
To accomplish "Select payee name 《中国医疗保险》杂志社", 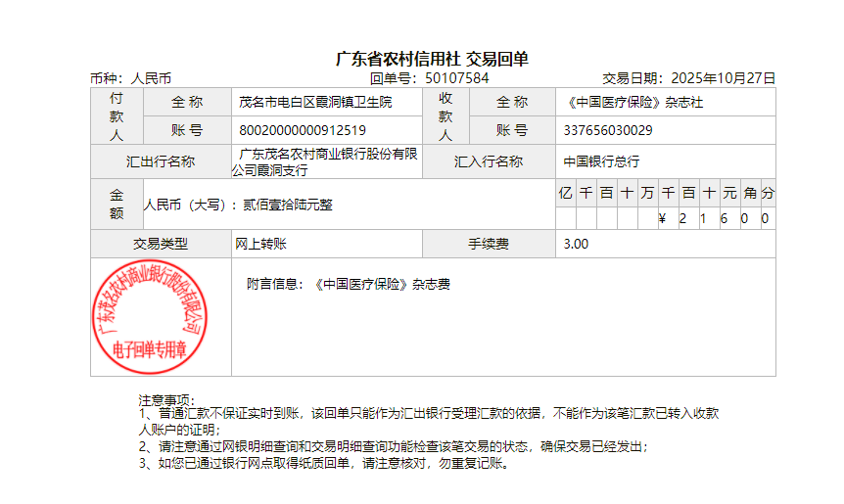I will pos(634,102).
